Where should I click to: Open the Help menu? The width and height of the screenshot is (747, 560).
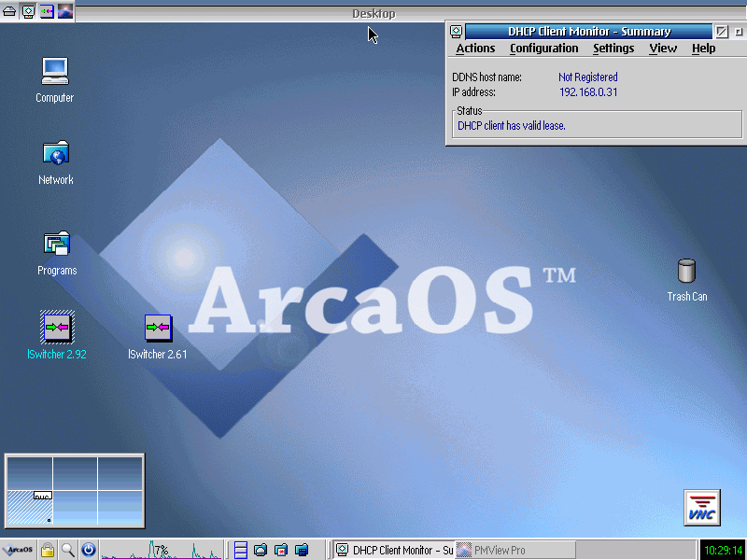point(703,49)
